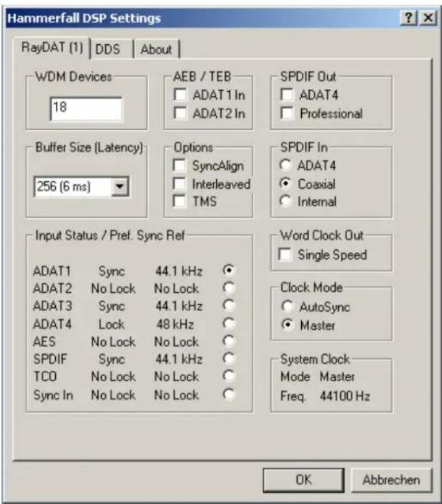The image size is (442, 504).
Task: Select Internal as SPDIF In source
Action: click(x=285, y=201)
